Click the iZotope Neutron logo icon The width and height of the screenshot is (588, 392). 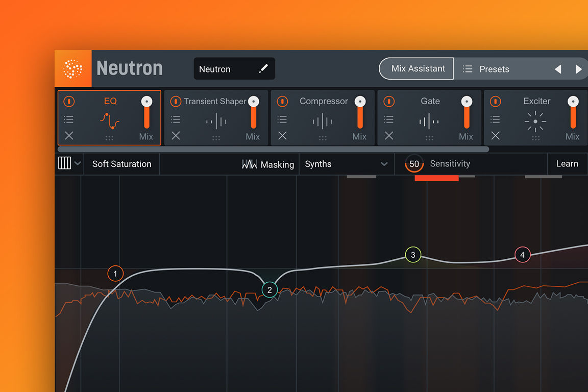[73, 68]
